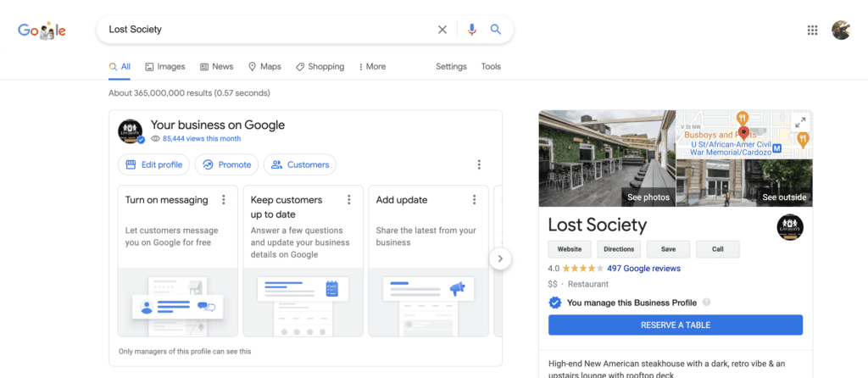868x378 pixels.
Task: Switch to the News tab
Action: tap(217, 67)
